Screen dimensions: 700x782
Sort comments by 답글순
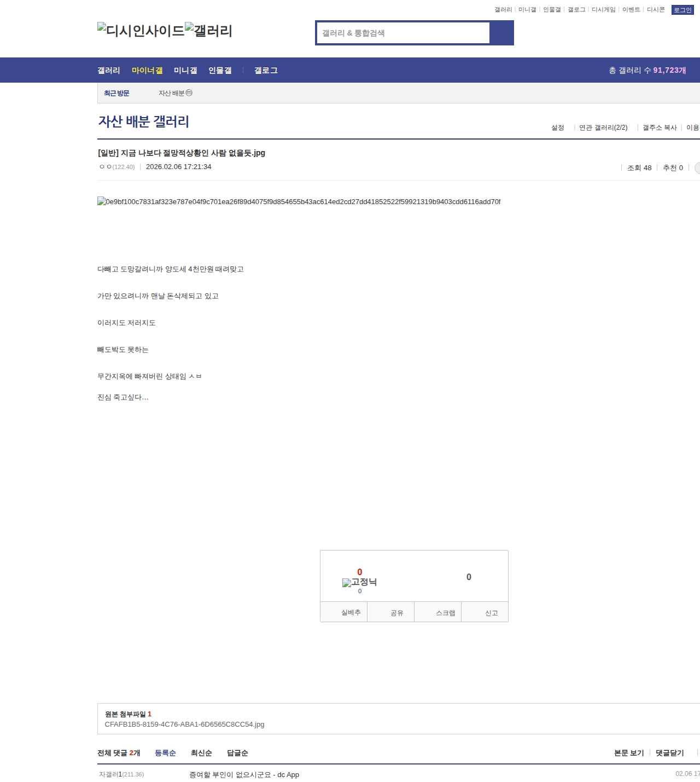pyautogui.click(x=237, y=753)
